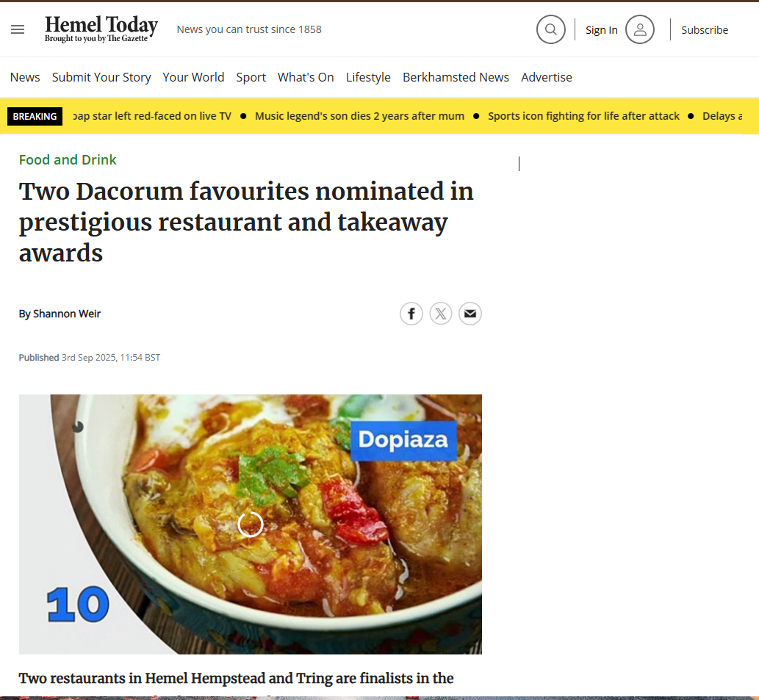Share article on X
759x700 pixels.
[x=441, y=314]
